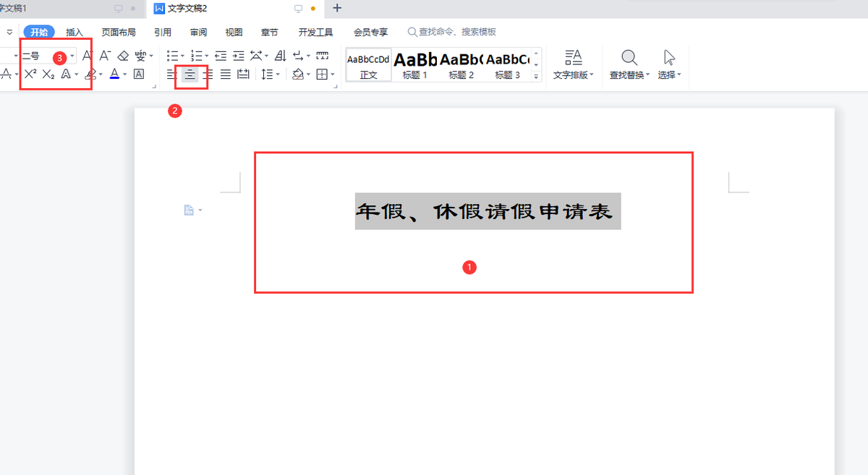Select the 选择 arrow tool
Image resolution: width=868 pixels, height=475 pixels.
pyautogui.click(x=668, y=58)
